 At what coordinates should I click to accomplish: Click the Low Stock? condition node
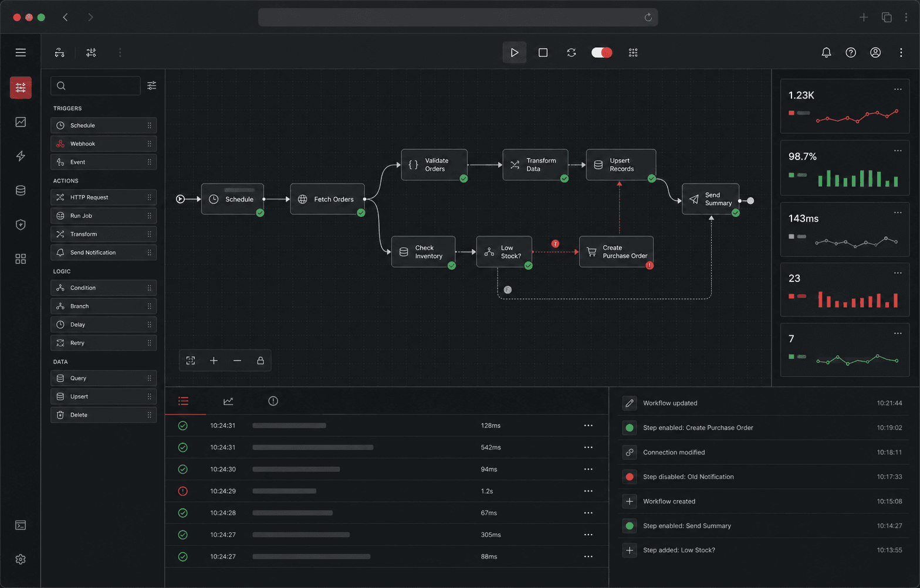(x=504, y=252)
